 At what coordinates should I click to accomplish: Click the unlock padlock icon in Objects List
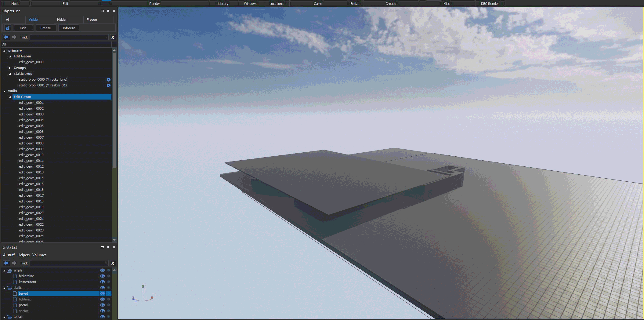tap(7, 28)
